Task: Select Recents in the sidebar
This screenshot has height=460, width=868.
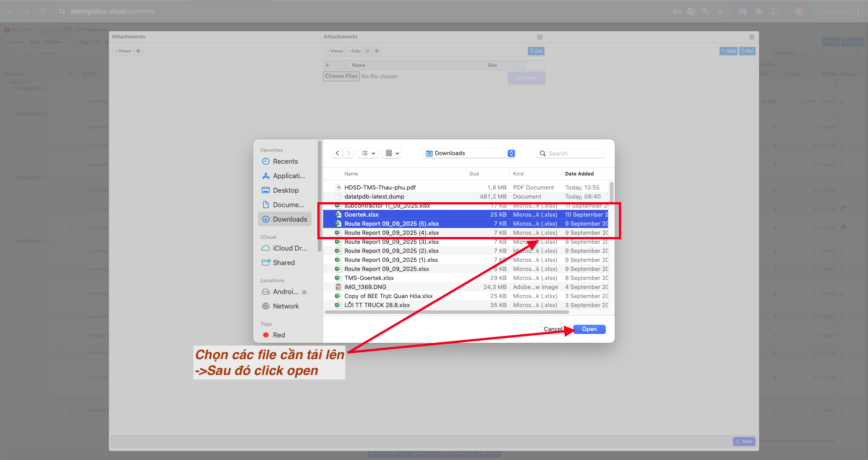Action: 285,161
